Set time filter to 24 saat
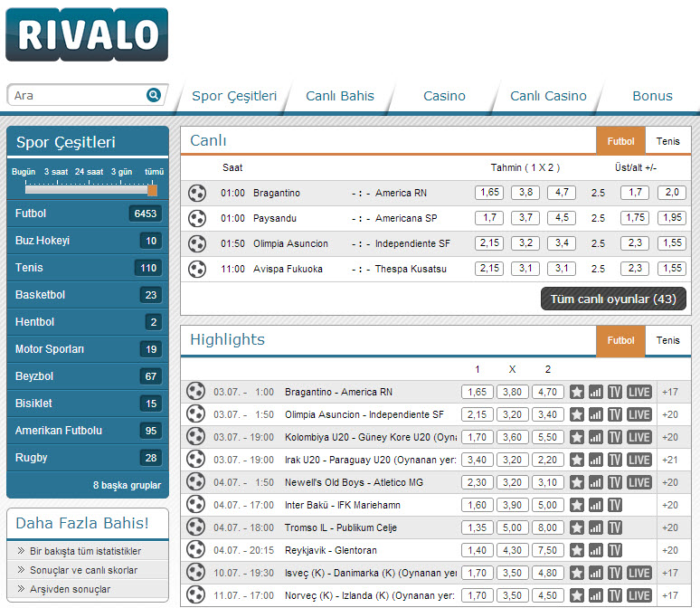The width and height of the screenshot is (700, 608). pos(89,172)
